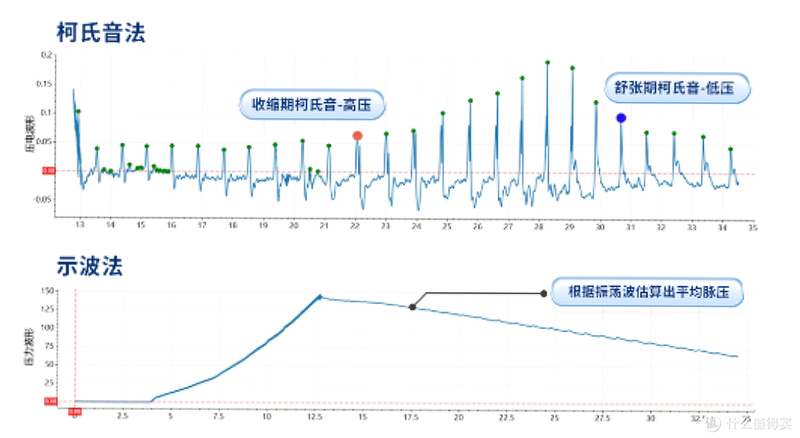Click the red 0.00 label on lower chart's vertical axis
The width and height of the screenshot is (800, 438).
[x=51, y=401]
